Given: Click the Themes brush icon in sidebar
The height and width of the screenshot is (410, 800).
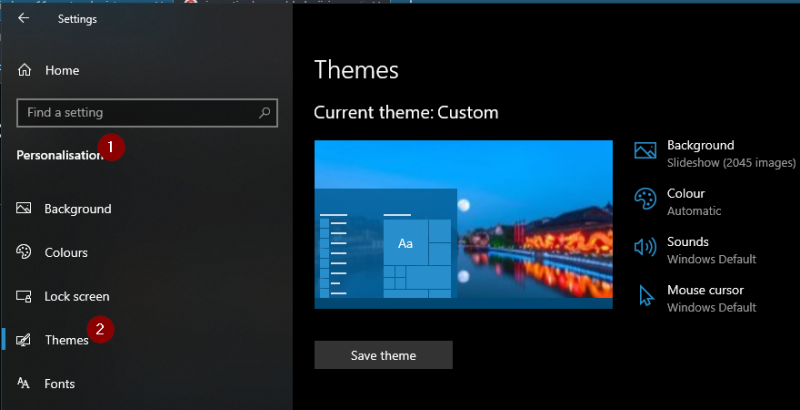Looking at the screenshot, I should [24, 340].
